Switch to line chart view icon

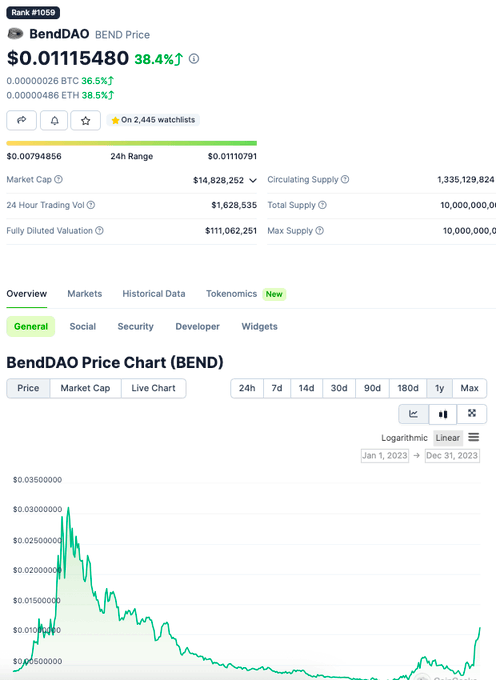[414, 414]
